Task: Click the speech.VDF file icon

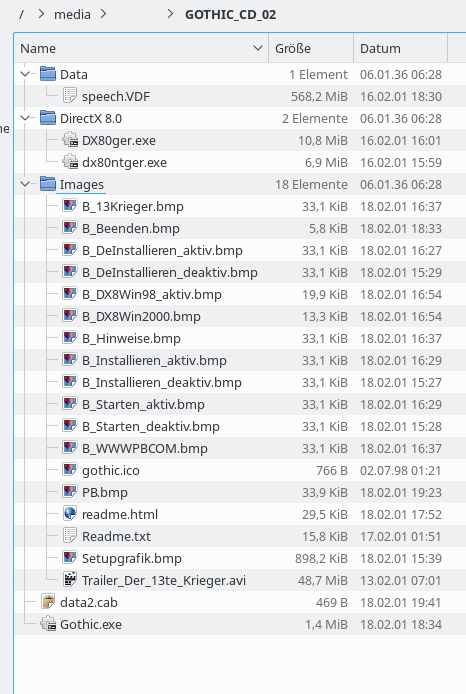Action: [x=69, y=96]
